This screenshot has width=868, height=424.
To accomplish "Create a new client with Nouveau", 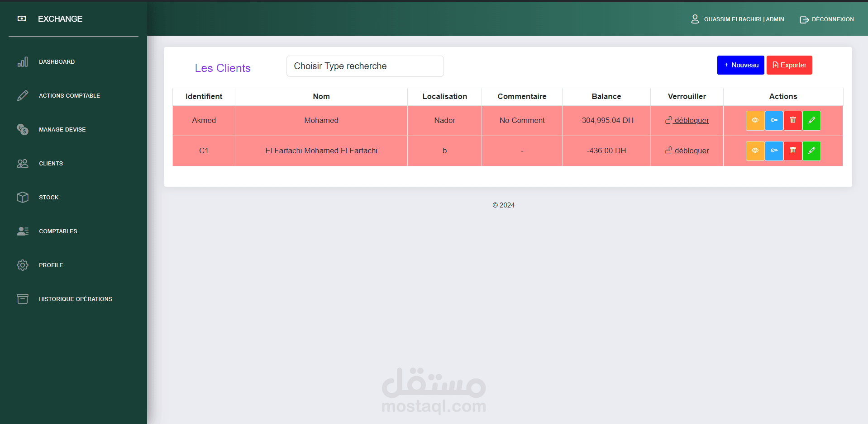I will click(x=740, y=65).
